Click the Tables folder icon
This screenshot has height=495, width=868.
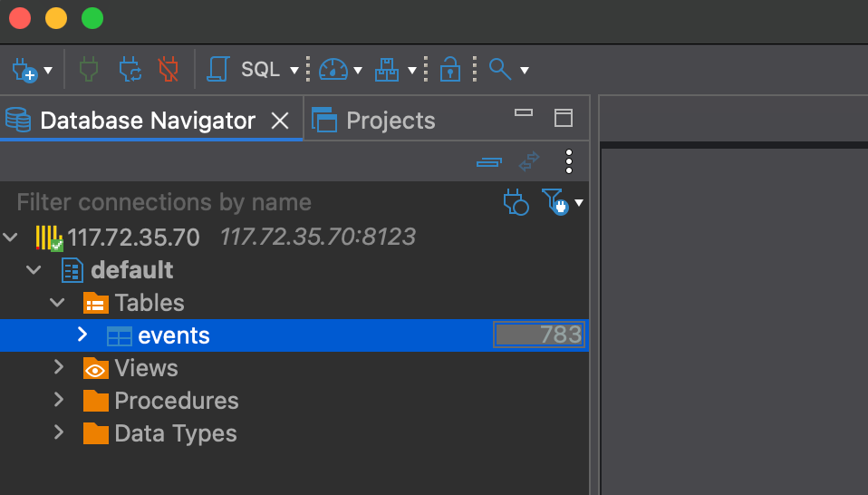tap(96, 303)
